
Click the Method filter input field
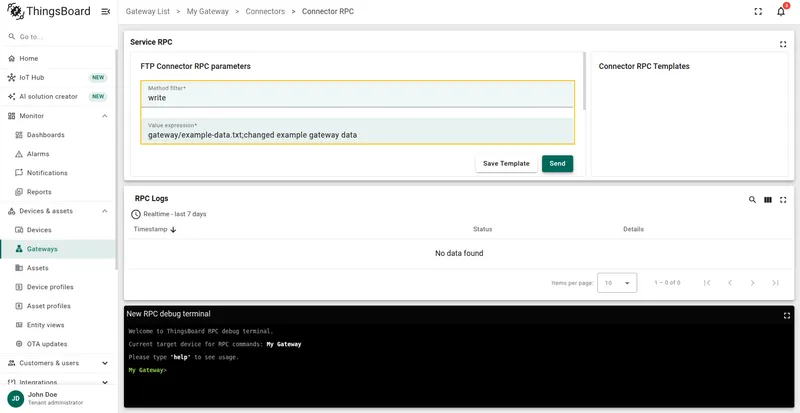[357, 93]
